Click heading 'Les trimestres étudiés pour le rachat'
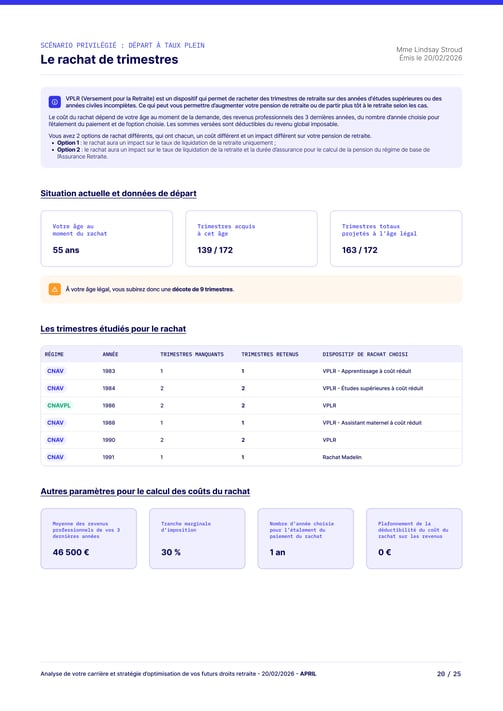Image resolution: width=503 pixels, height=711 pixels. 113,329
